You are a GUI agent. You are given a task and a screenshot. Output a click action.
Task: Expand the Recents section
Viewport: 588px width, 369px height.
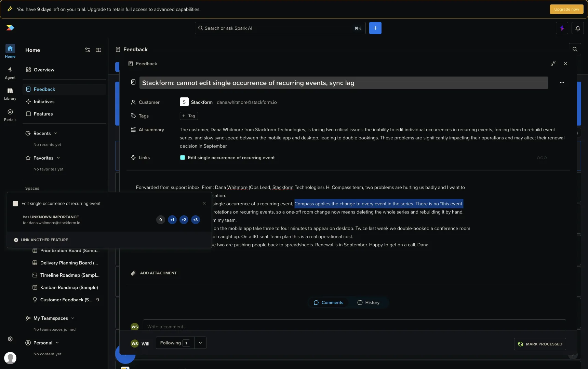[55, 133]
